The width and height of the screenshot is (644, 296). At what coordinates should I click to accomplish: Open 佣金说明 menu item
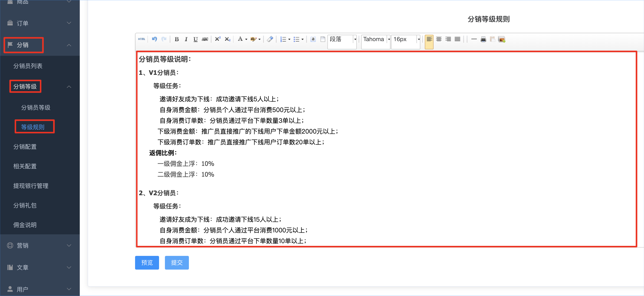25,225
